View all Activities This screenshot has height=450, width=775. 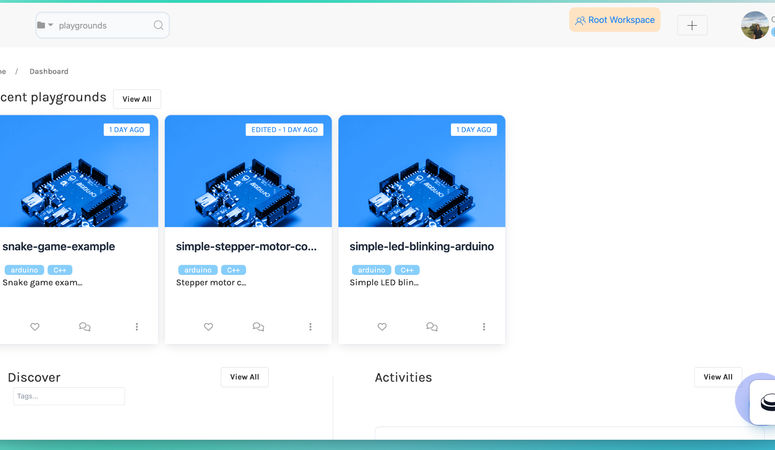click(718, 377)
